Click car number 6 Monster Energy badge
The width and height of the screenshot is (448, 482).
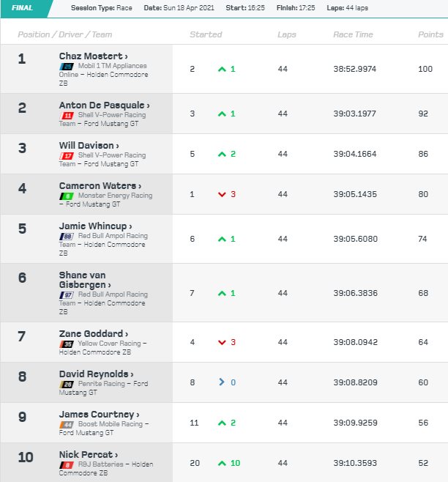coord(67,196)
